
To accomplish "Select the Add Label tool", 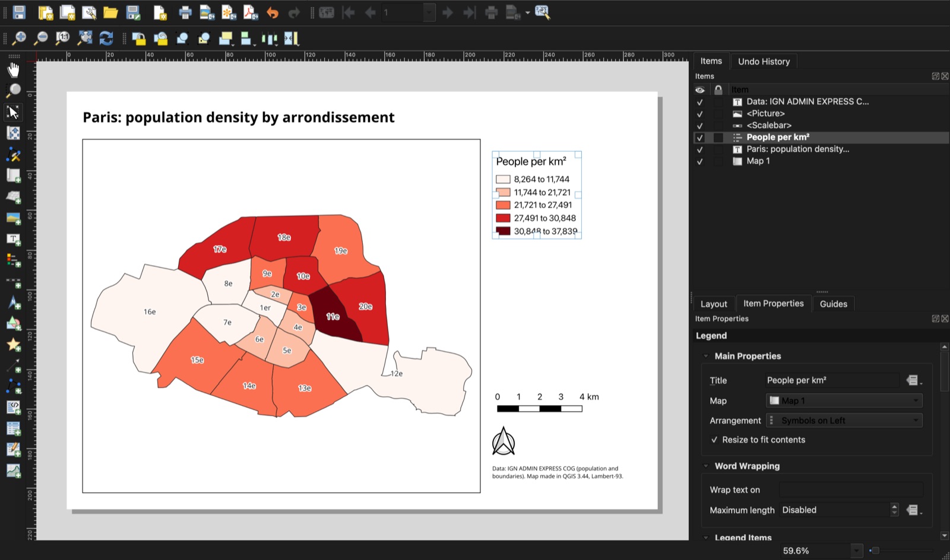I will click(13, 239).
